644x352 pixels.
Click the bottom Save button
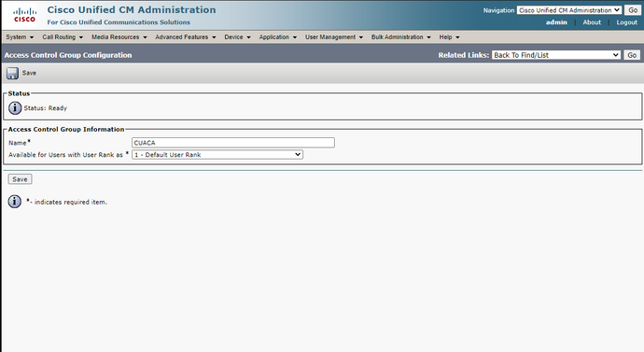[x=20, y=179]
